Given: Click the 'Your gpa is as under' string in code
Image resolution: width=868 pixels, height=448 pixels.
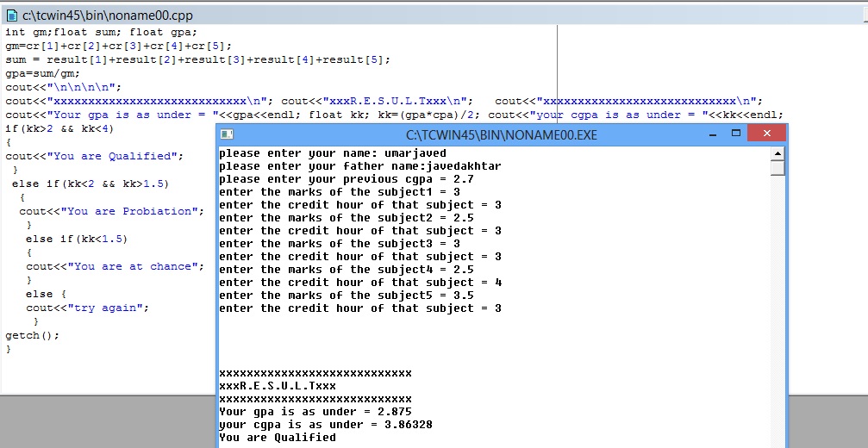Looking at the screenshot, I should click(133, 115).
